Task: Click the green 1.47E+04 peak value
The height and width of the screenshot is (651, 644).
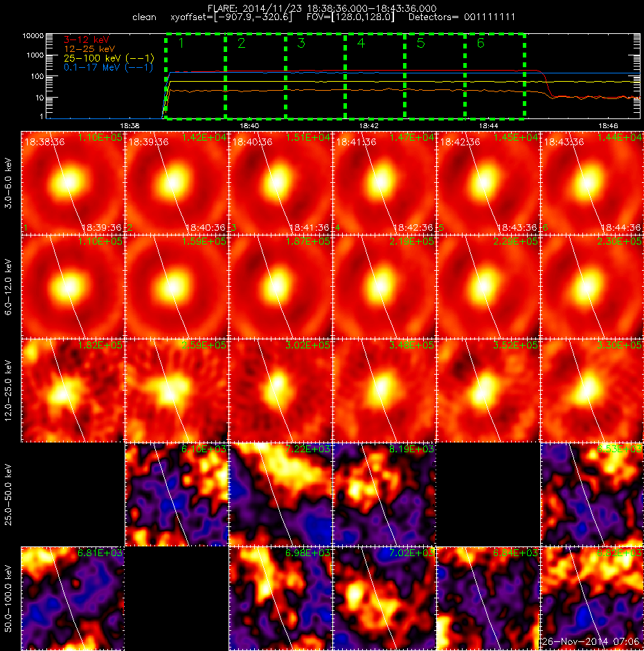Action: [x=411, y=137]
